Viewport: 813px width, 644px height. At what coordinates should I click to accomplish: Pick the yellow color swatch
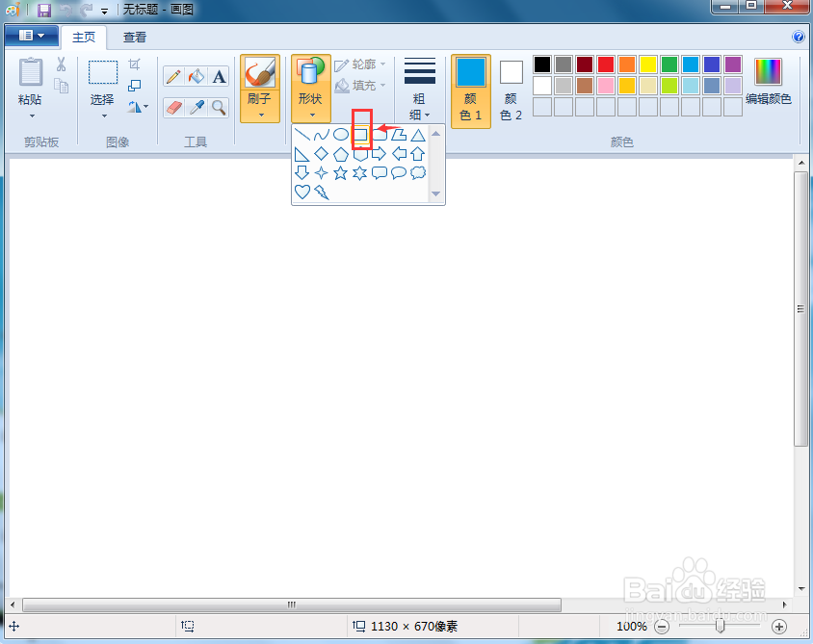click(x=648, y=64)
